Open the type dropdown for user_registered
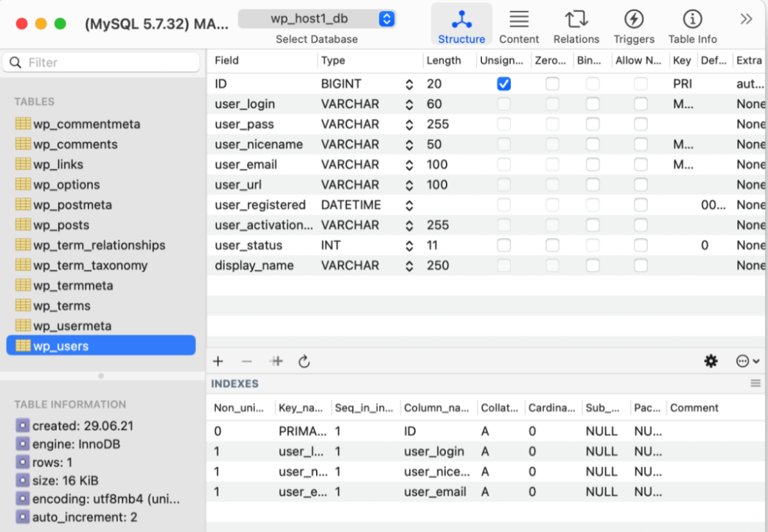This screenshot has height=532, width=768. 409,206
